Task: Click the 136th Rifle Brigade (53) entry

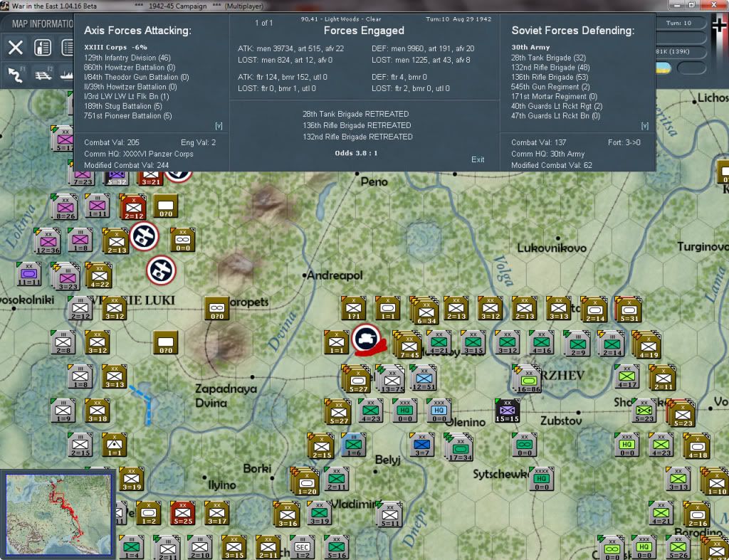Action: (550, 77)
